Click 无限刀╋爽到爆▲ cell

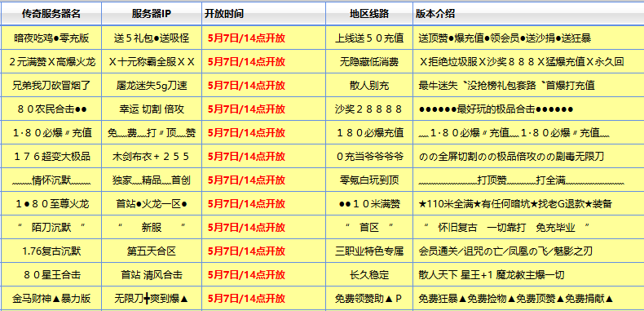(x=152, y=298)
